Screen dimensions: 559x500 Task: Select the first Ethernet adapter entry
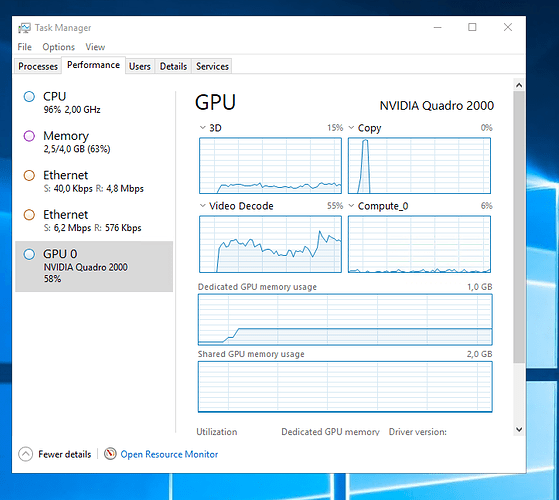(x=94, y=181)
